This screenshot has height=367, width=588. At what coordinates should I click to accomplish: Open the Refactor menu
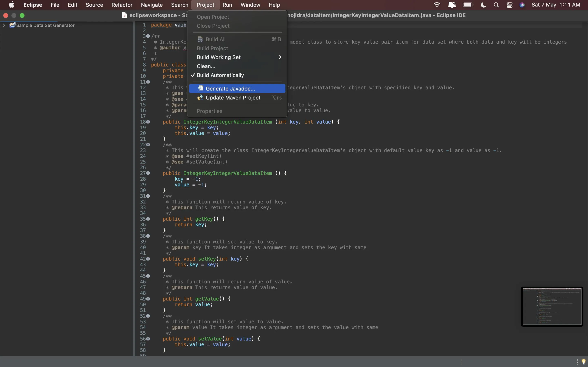122,5
